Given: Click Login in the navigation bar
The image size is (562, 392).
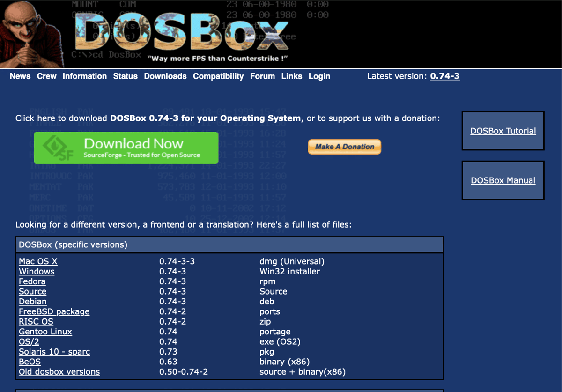Looking at the screenshot, I should (319, 76).
